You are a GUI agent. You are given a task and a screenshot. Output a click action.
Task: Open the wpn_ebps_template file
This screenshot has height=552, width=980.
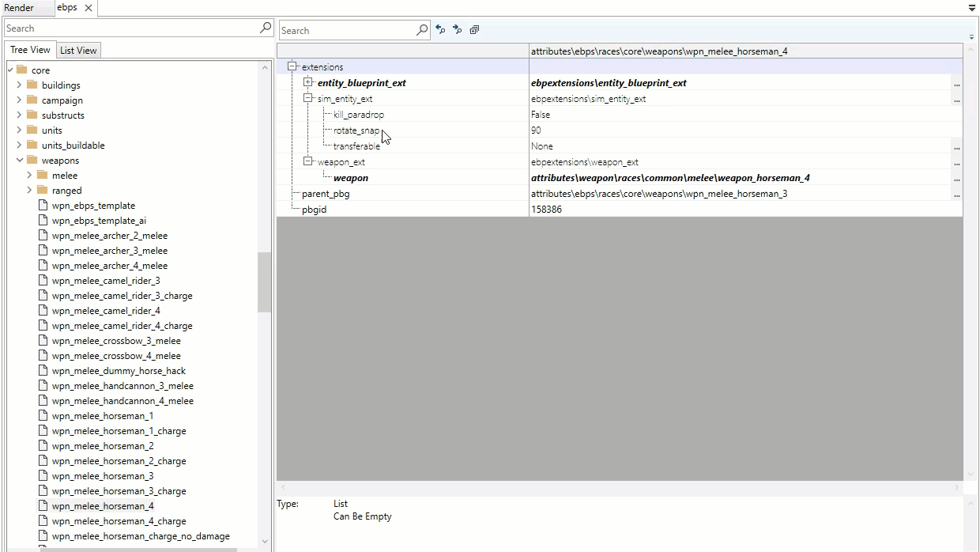[x=93, y=206]
